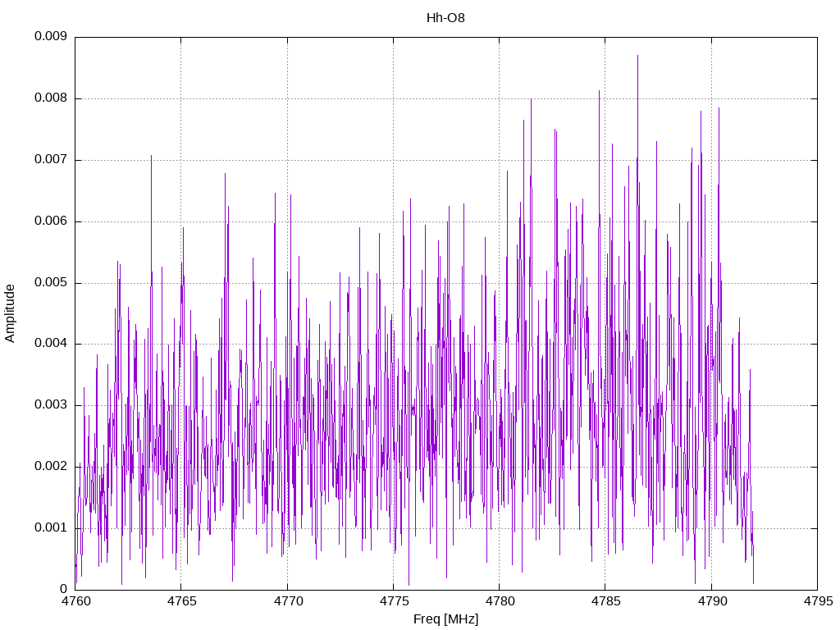Click y-axis tick label 0.006

(51, 221)
